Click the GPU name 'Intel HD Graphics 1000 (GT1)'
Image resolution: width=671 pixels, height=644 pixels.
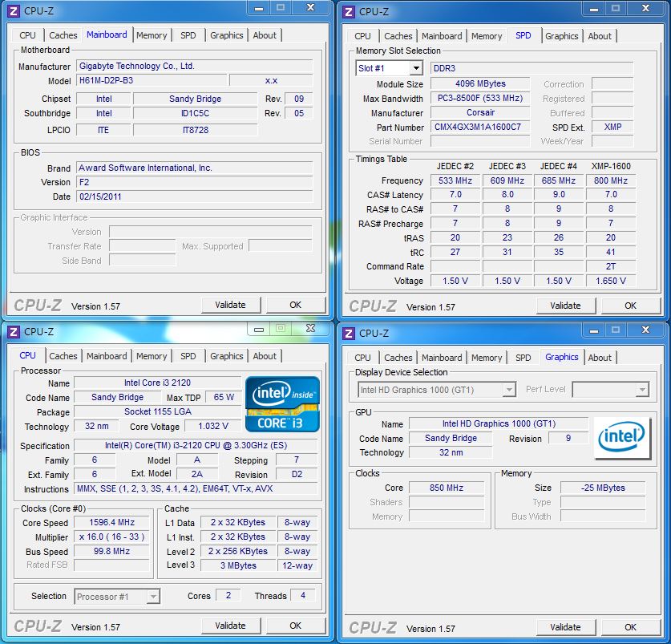pyautogui.click(x=499, y=423)
